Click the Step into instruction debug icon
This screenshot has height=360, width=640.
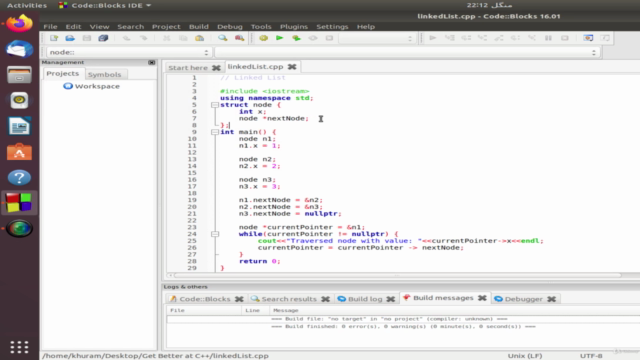(x=531, y=38)
